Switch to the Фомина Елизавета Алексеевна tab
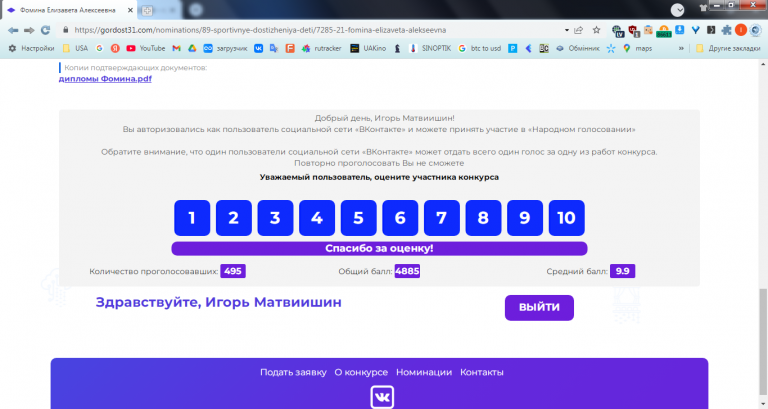This screenshot has width=768, height=409. click(68, 10)
